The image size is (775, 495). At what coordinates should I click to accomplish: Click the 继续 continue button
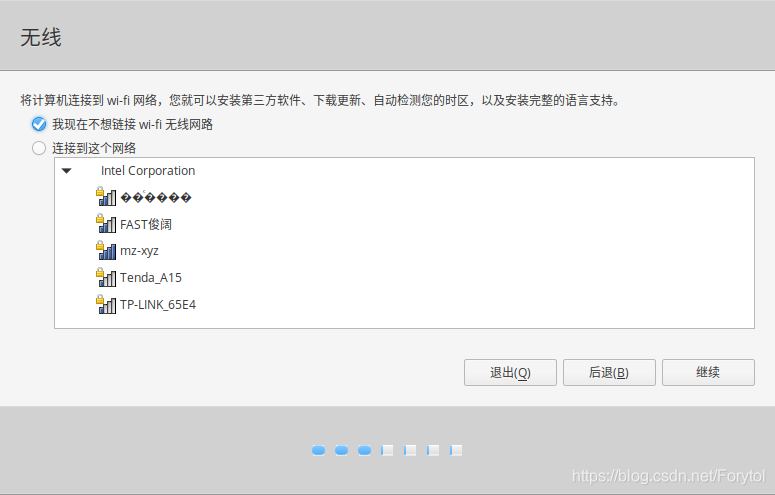tap(708, 372)
